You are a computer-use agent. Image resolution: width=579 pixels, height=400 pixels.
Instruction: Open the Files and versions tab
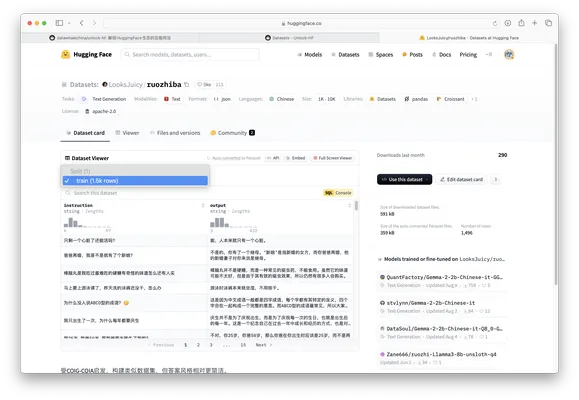point(175,133)
